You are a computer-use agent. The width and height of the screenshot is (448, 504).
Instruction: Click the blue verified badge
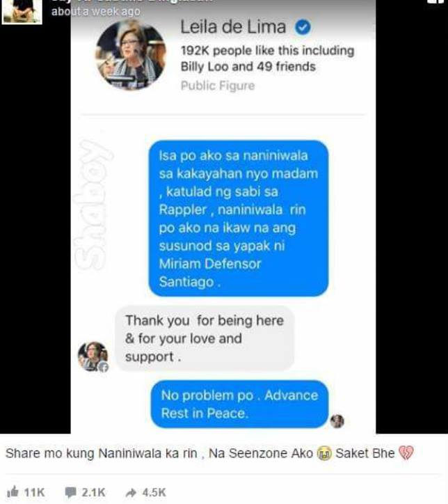(x=303, y=27)
